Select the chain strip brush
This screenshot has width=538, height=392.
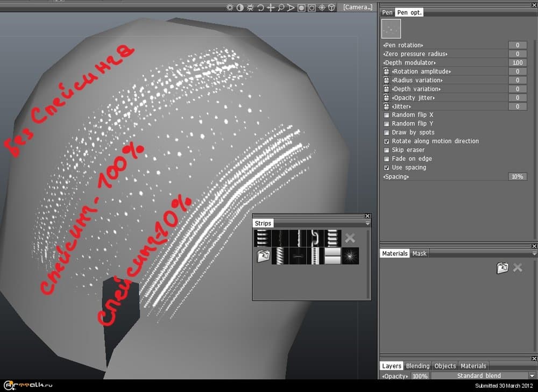(x=315, y=238)
